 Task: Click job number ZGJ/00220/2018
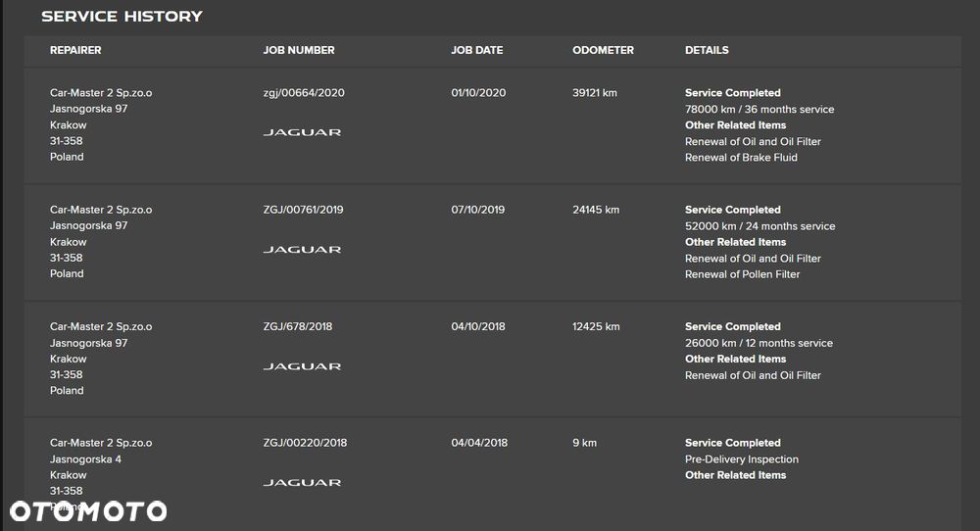304,443
